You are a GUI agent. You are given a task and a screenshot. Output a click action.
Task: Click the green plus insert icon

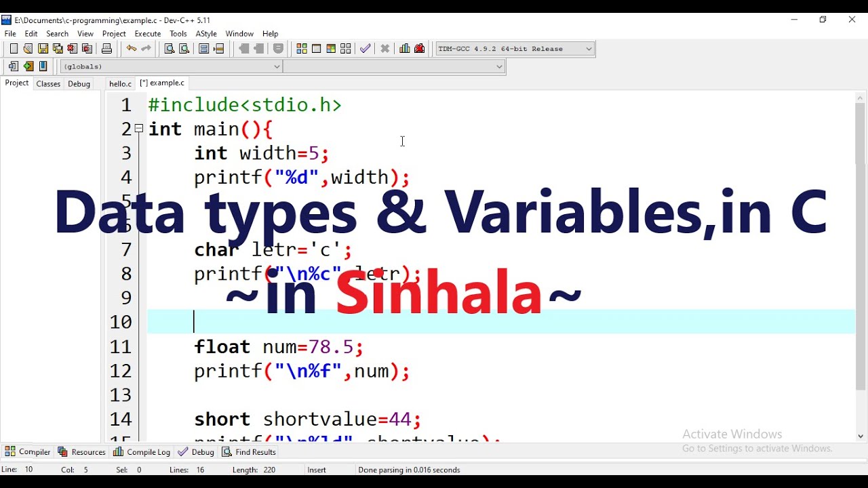point(28,66)
